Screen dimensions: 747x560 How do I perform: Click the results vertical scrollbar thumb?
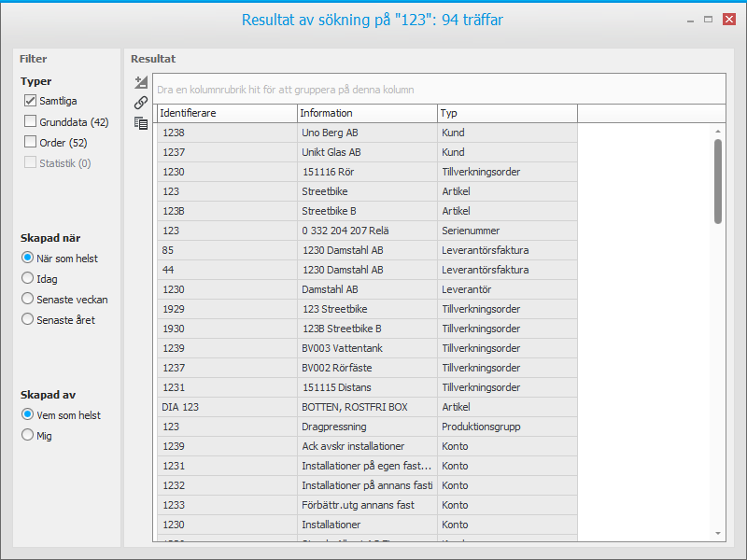coord(717,181)
